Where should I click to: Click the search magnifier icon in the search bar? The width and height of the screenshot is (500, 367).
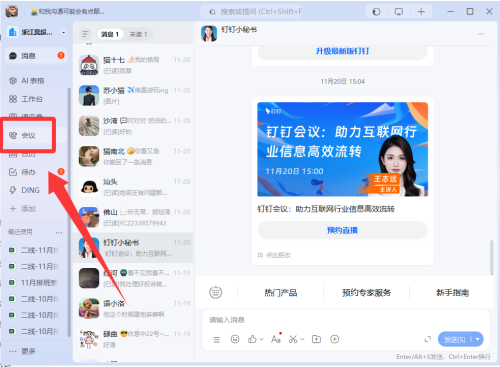[212, 12]
